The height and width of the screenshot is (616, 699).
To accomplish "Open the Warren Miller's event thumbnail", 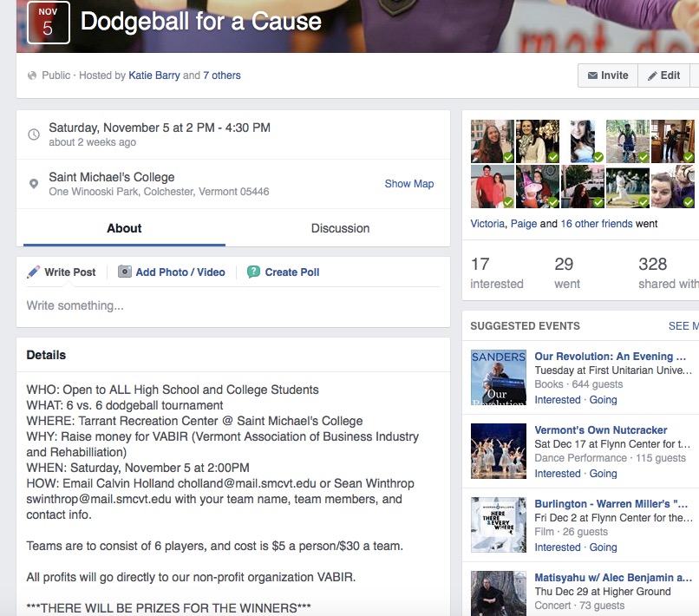I will pyautogui.click(x=499, y=525).
